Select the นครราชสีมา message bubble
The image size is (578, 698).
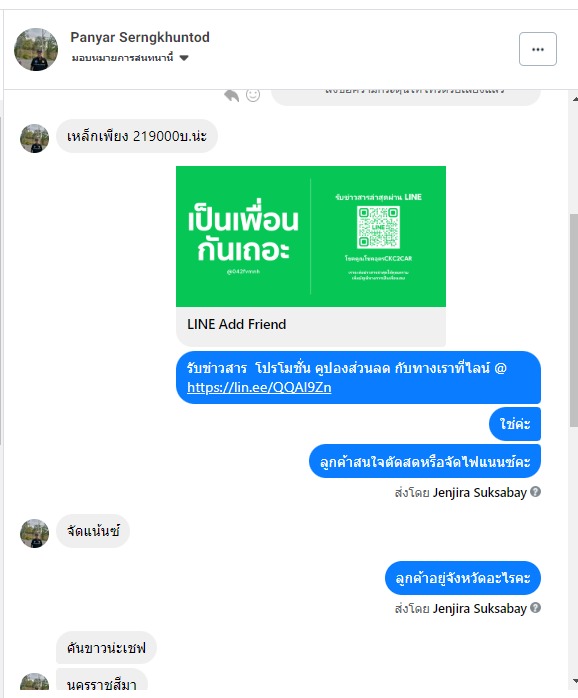pos(102,682)
